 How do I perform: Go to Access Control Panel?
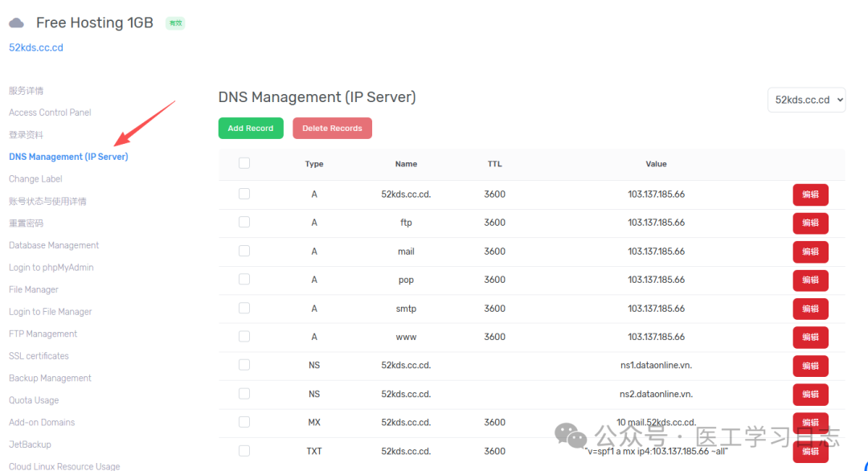click(50, 113)
